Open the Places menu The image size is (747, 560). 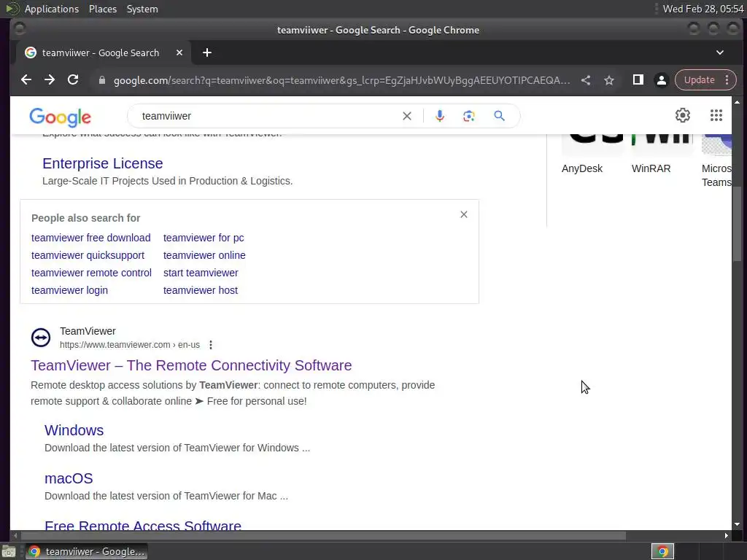pyautogui.click(x=103, y=9)
